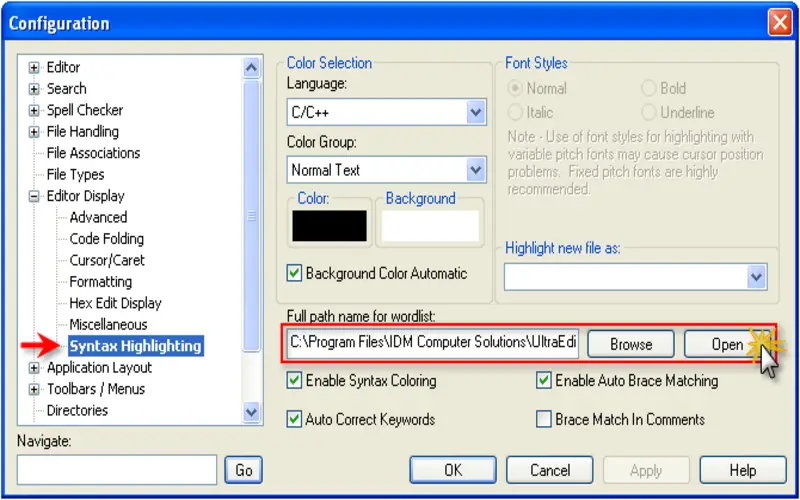The width and height of the screenshot is (800, 500).
Task: Expand the Spell Checker tree node
Action: pyautogui.click(x=34, y=111)
